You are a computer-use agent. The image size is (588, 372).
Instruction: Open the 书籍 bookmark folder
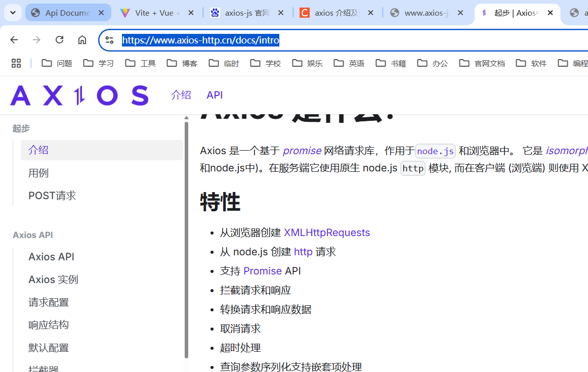tap(391, 63)
